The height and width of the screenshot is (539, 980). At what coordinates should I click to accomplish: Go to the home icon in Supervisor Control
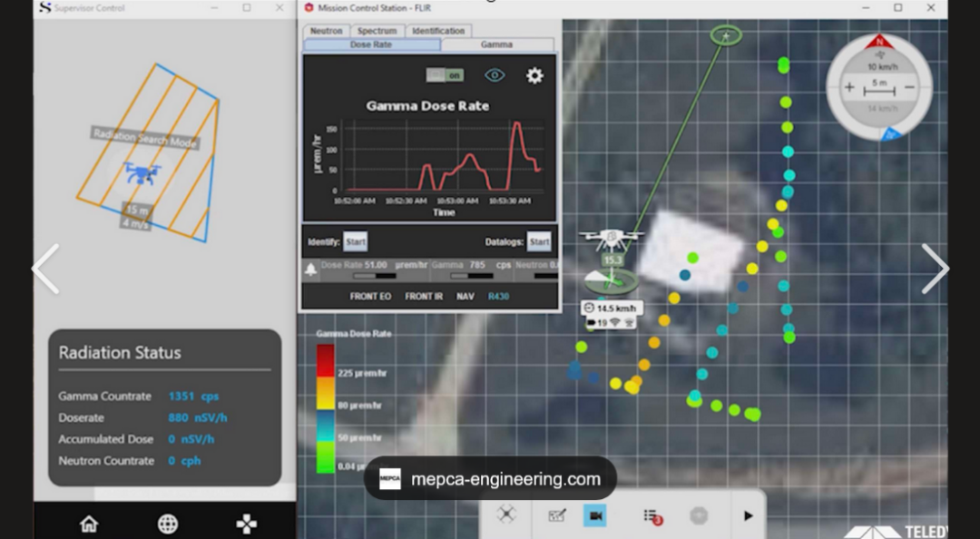(89, 524)
